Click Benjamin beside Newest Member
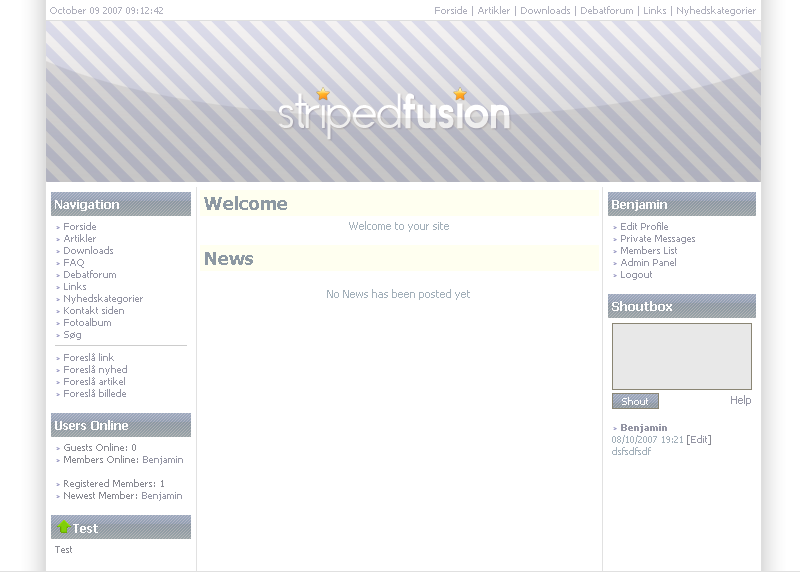 click(162, 496)
